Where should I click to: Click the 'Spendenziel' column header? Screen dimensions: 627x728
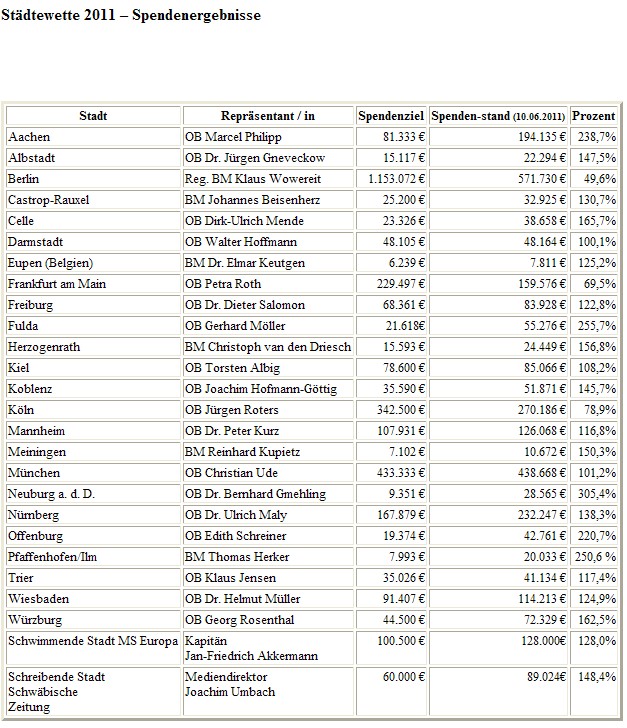click(392, 116)
